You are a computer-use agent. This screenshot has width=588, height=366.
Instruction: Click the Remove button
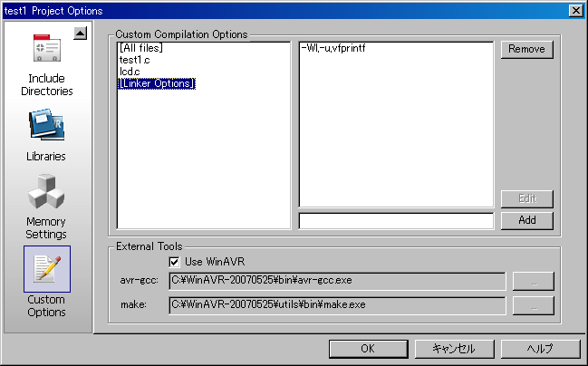click(x=526, y=49)
